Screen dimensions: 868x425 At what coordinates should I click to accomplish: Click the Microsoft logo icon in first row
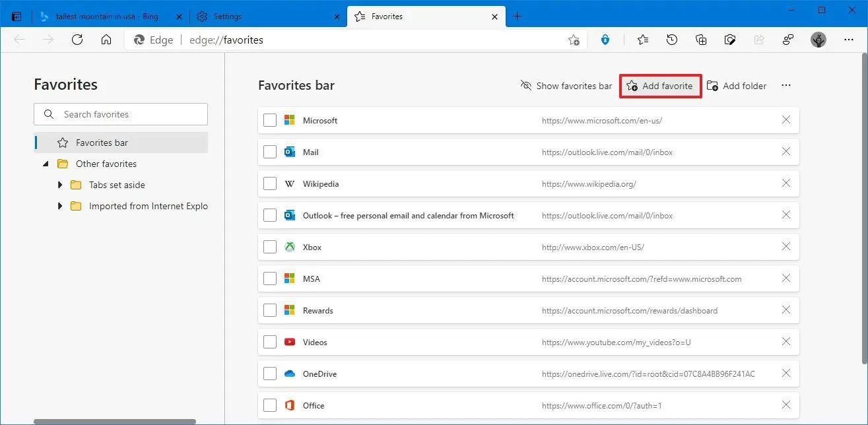(289, 120)
